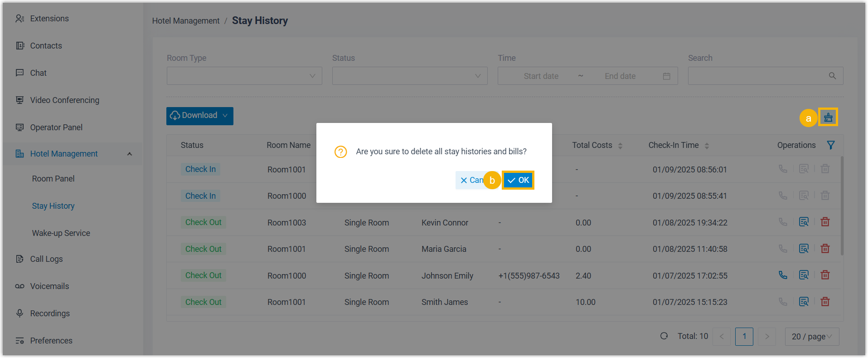
Task: Expand the Status filter dropdown
Action: click(409, 76)
